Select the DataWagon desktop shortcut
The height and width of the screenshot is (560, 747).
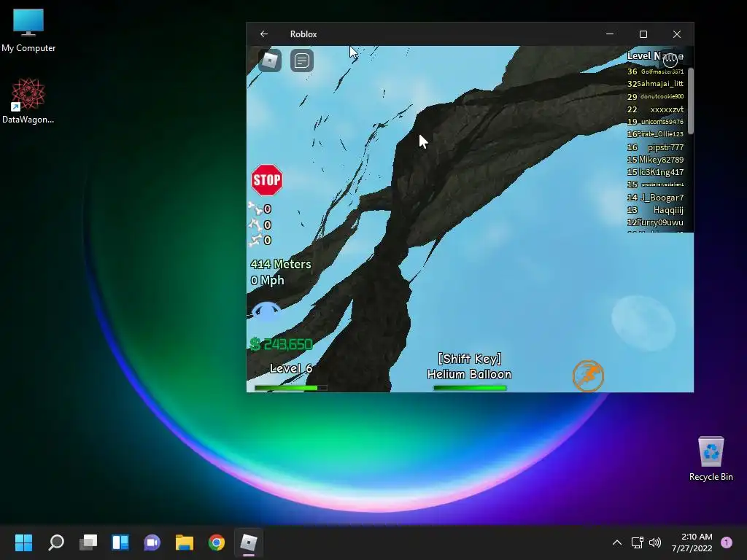click(x=28, y=101)
